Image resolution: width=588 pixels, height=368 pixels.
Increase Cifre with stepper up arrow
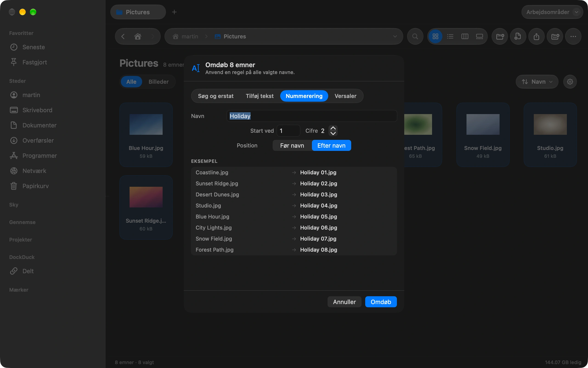pos(333,128)
